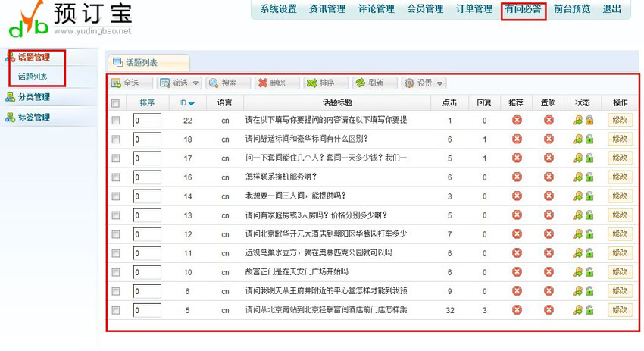Click the green lock icon in row ID 10
This screenshot has height=351, width=644.
(589, 272)
